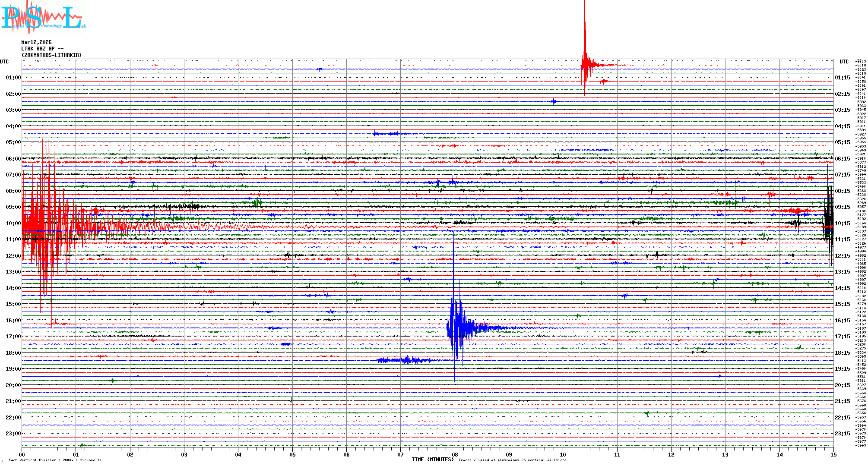Viewport: 868px width, 466px height.
Task: Click the 08 minute tick on bottom axis
Action: 455,454
